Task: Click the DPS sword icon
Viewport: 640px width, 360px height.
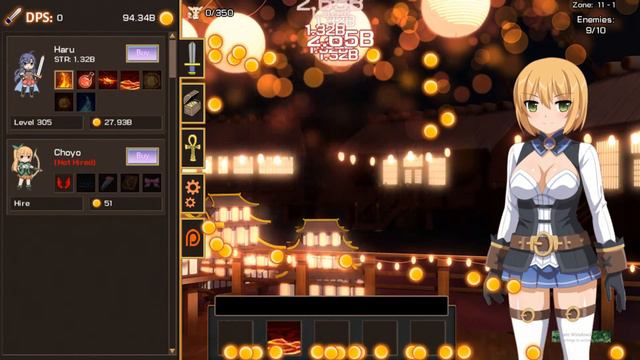Action: click(x=13, y=17)
